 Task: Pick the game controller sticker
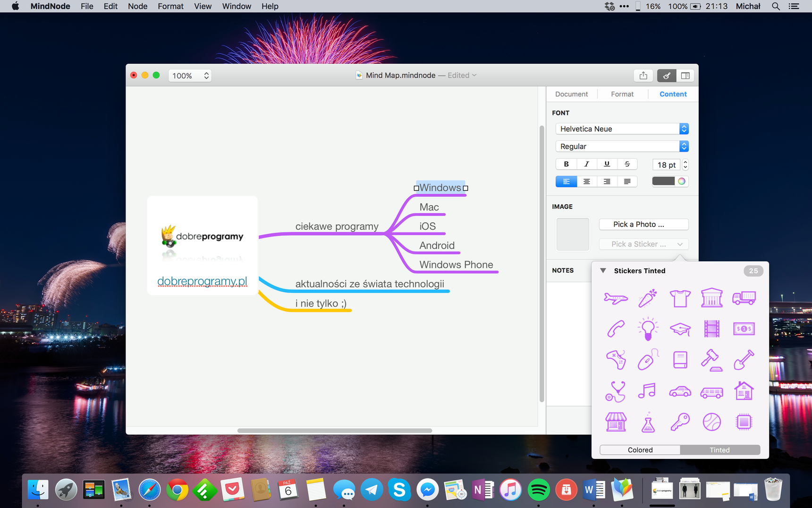(616, 360)
